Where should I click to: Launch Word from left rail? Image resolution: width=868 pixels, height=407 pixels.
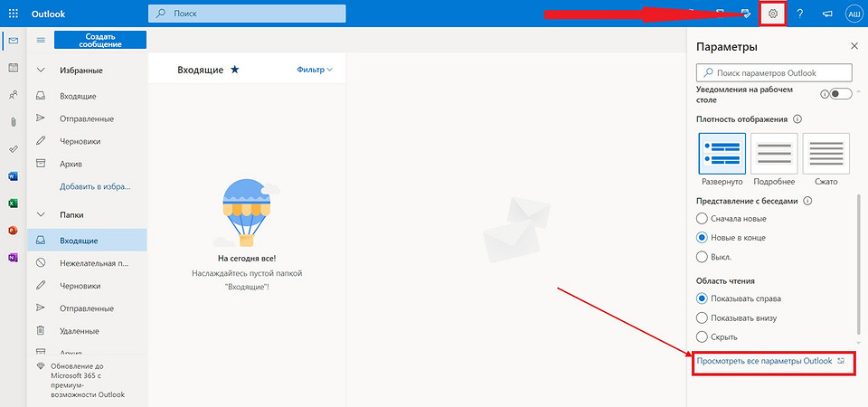[14, 176]
